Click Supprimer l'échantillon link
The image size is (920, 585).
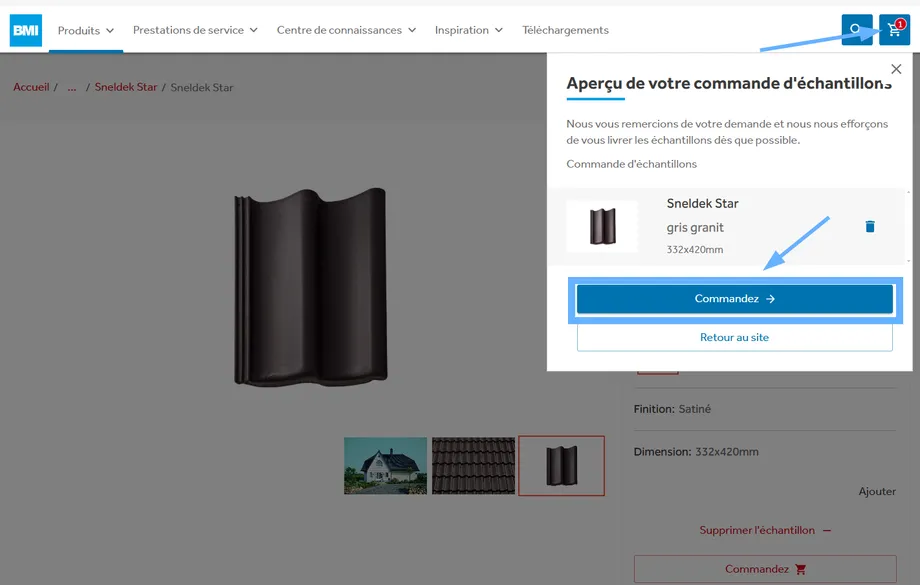point(765,530)
